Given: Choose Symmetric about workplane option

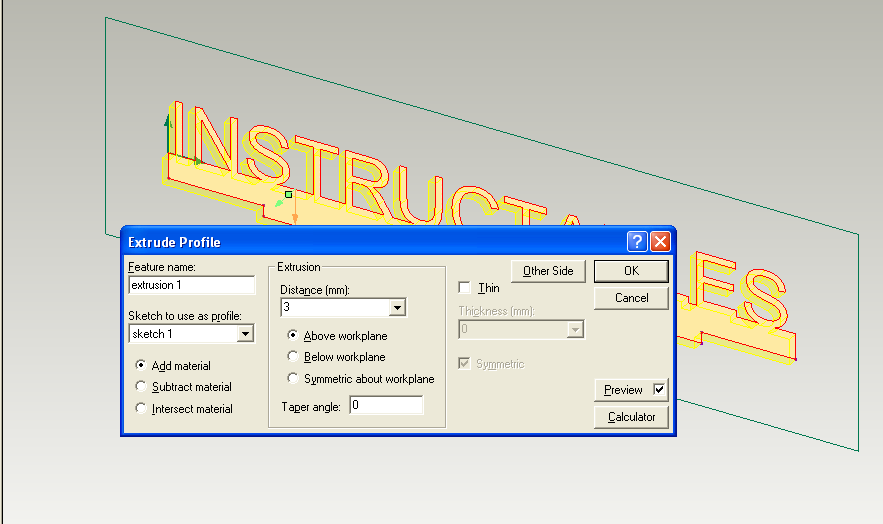Looking at the screenshot, I should (x=292, y=378).
